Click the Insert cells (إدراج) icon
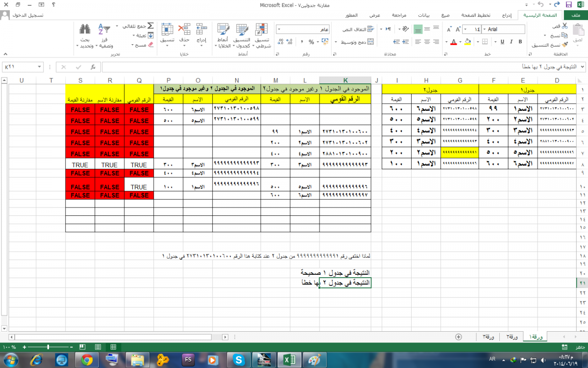 click(x=201, y=29)
